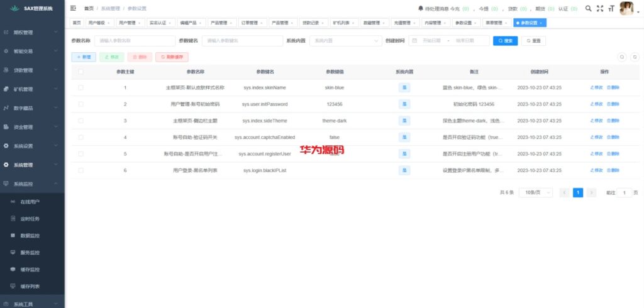The image size is (644, 308).
Task: Open the 系统内置 filter dropdown
Action: (346, 41)
